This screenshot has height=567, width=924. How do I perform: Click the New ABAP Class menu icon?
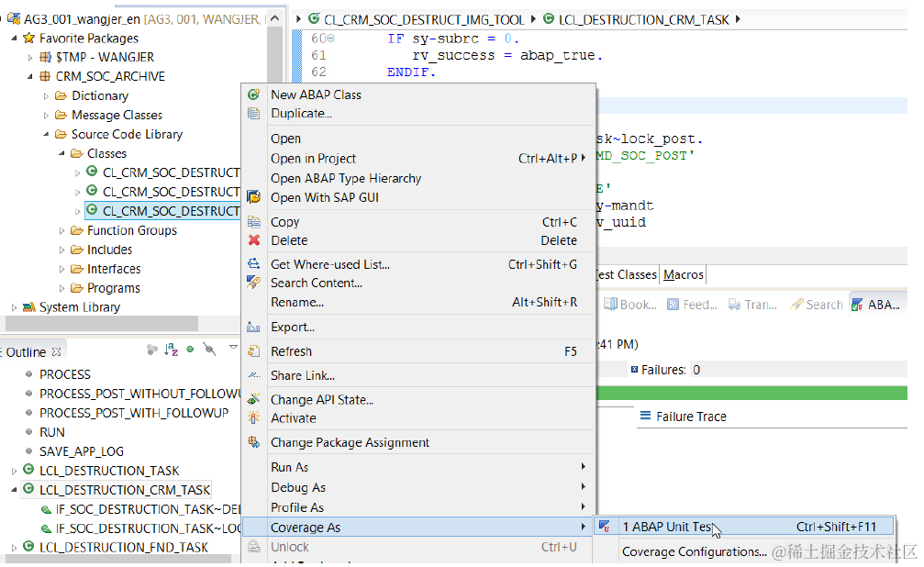pyautogui.click(x=254, y=94)
